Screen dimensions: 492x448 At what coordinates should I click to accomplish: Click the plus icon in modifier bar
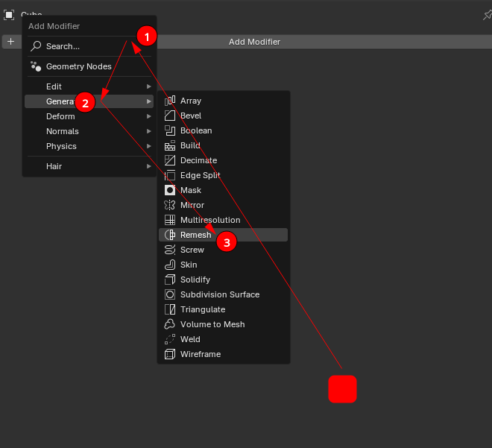coord(10,42)
